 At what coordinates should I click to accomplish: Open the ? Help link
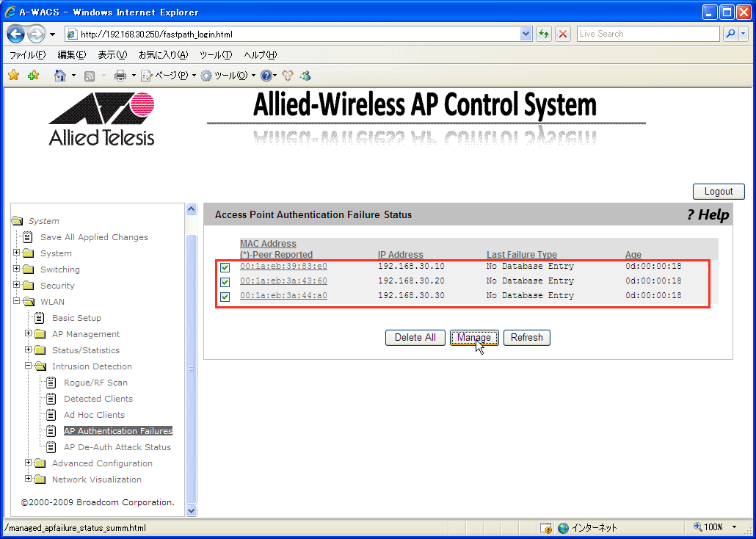coord(708,214)
